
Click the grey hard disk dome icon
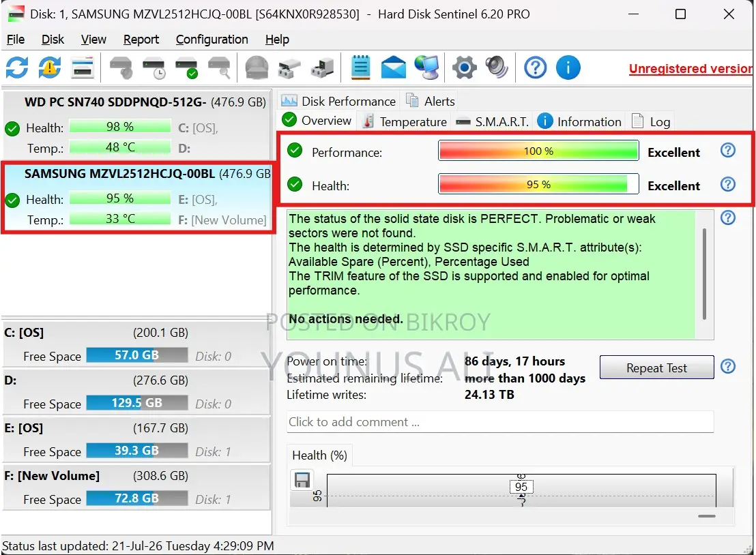click(257, 67)
